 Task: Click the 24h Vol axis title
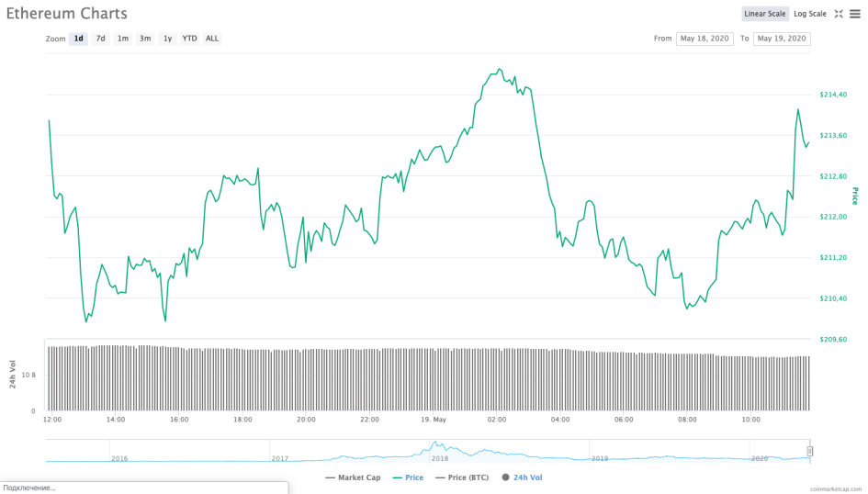tap(12, 375)
